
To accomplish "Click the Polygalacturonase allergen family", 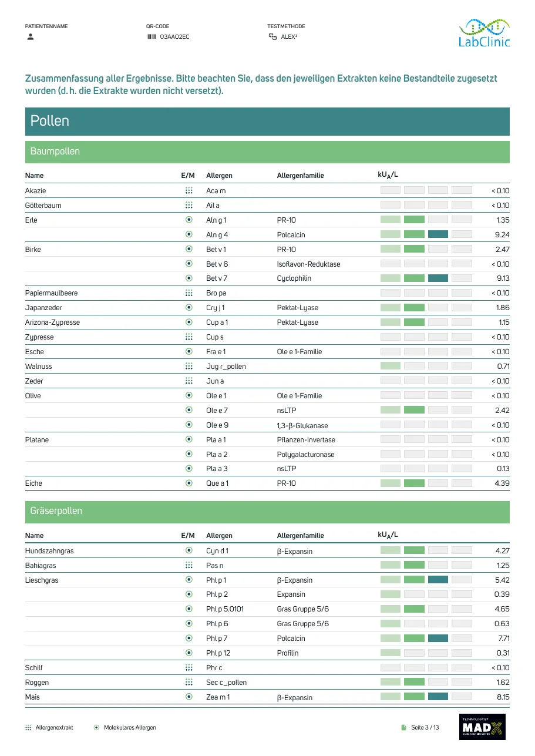I will 306,454.
